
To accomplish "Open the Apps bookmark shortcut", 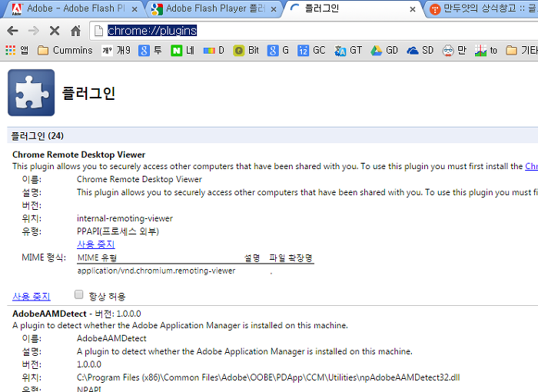I will [17, 51].
